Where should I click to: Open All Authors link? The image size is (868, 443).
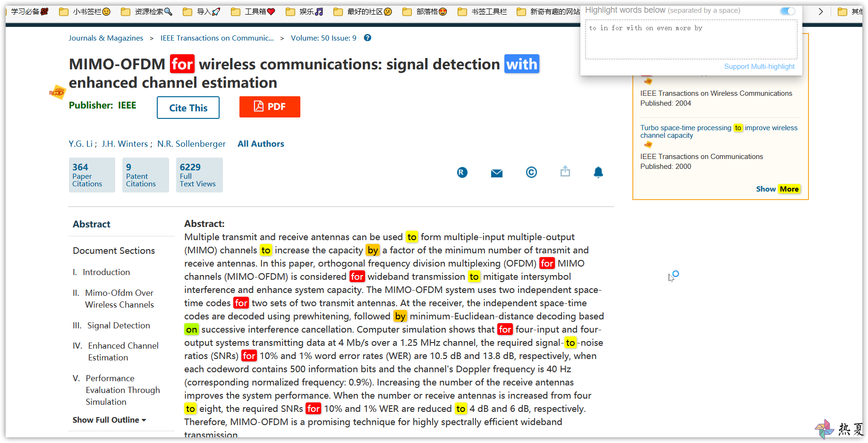point(261,144)
